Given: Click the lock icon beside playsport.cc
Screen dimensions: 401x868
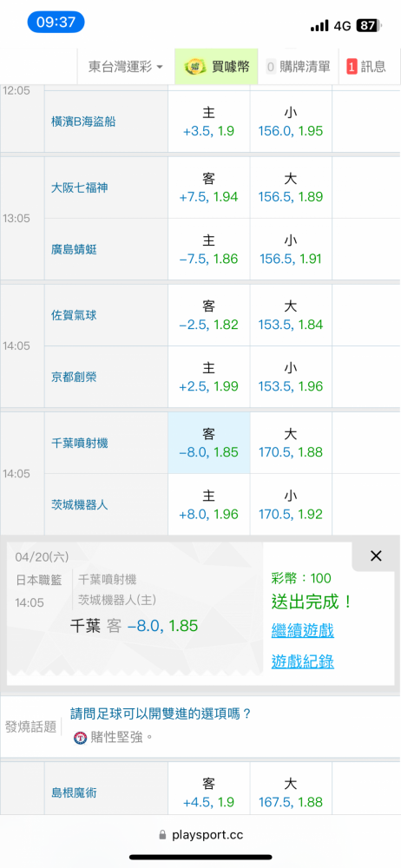Looking at the screenshot, I should [162, 834].
